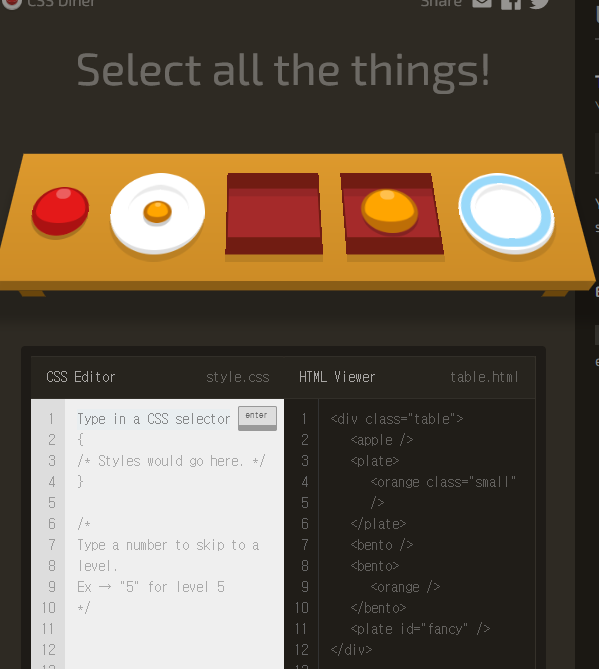Click the 'Ex → "5" for level 5' text
Image resolution: width=599 pixels, height=669 pixels.
[x=151, y=587]
